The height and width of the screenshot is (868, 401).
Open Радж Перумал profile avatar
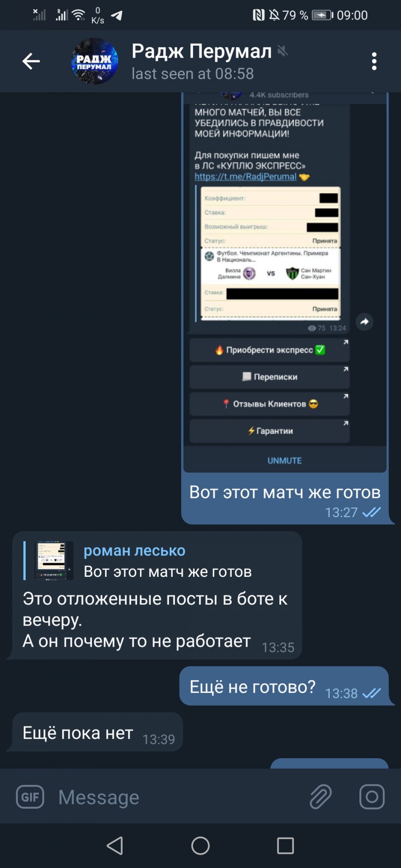coord(95,61)
